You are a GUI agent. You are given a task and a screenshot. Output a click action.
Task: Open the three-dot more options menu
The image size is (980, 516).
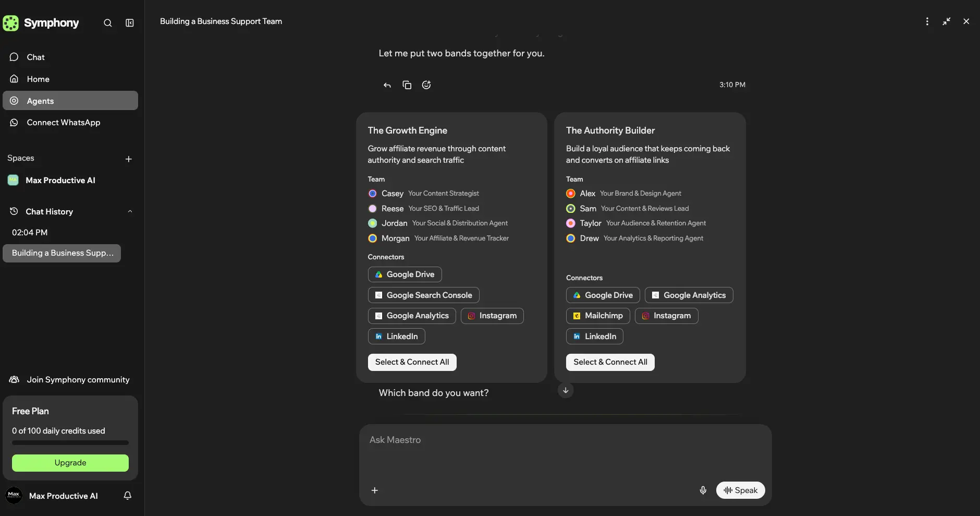tap(927, 21)
